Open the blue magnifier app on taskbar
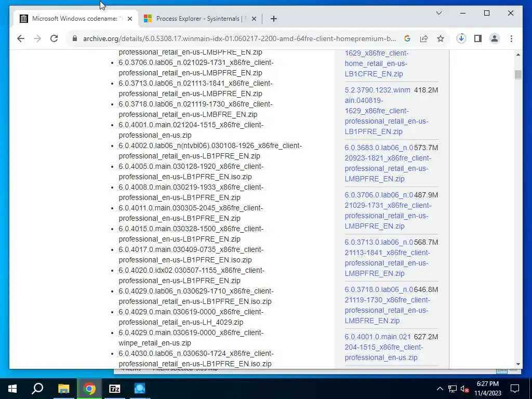This screenshot has width=532, height=399. tap(140, 389)
